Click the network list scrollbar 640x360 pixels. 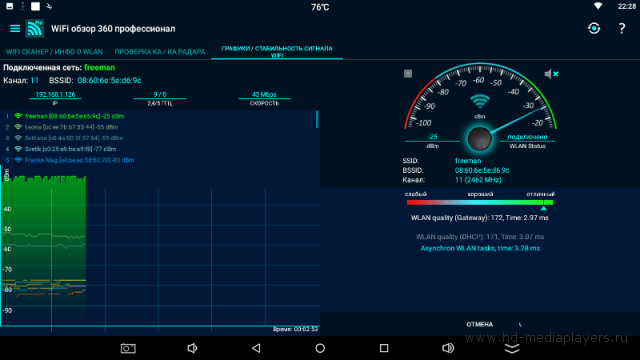coord(317,119)
